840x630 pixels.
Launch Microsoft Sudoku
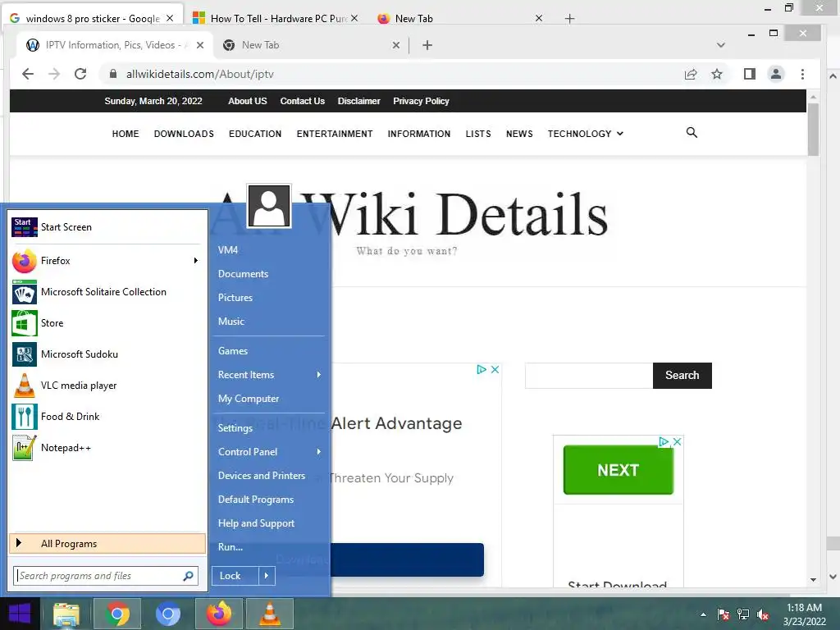tap(107, 354)
